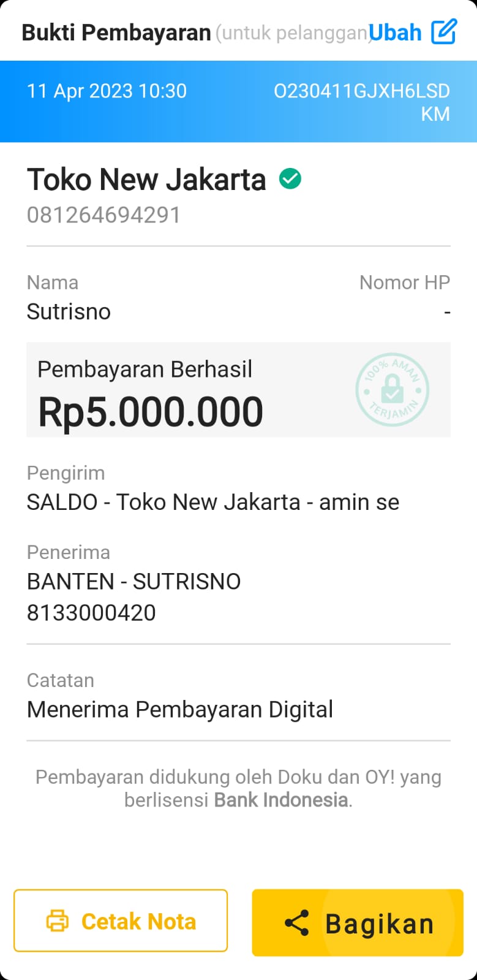Click the Toko New Jakarta store name

click(x=146, y=180)
